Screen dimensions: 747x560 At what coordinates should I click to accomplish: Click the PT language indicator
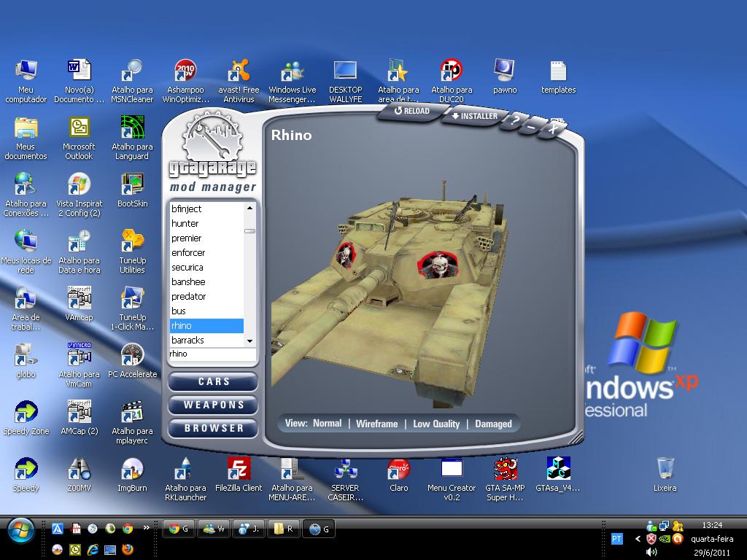click(x=616, y=539)
